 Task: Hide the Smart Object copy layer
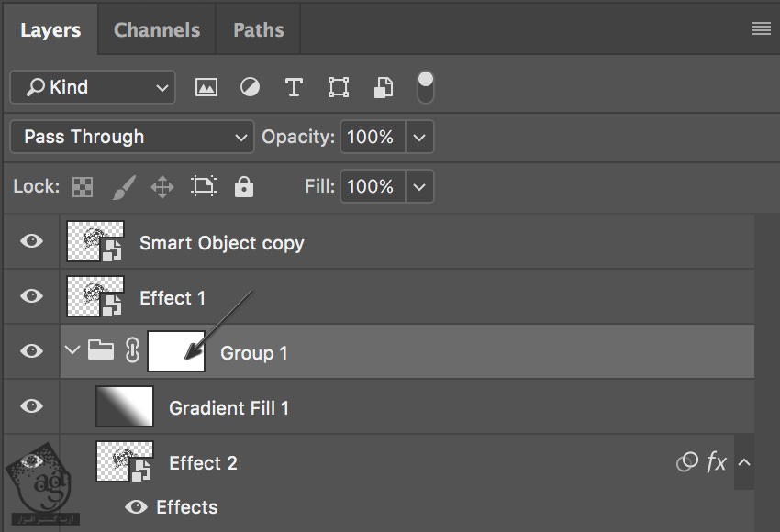coord(32,241)
